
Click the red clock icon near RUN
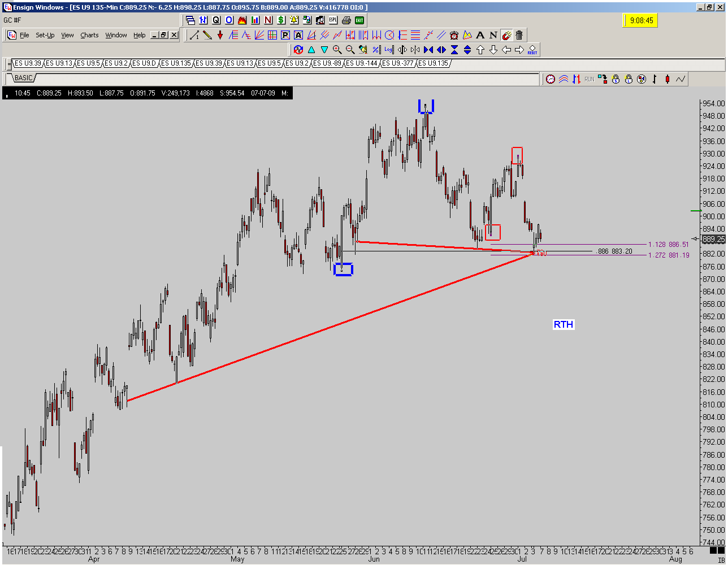(551, 79)
